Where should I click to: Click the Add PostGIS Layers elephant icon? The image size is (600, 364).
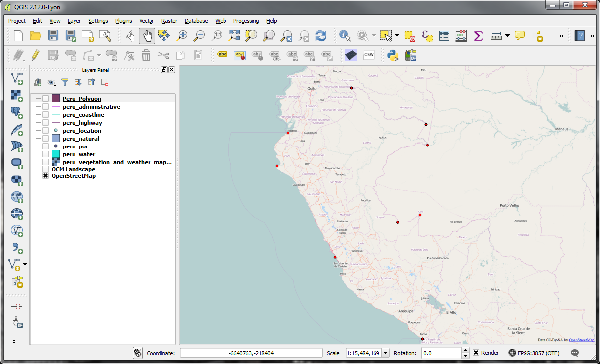(x=17, y=113)
